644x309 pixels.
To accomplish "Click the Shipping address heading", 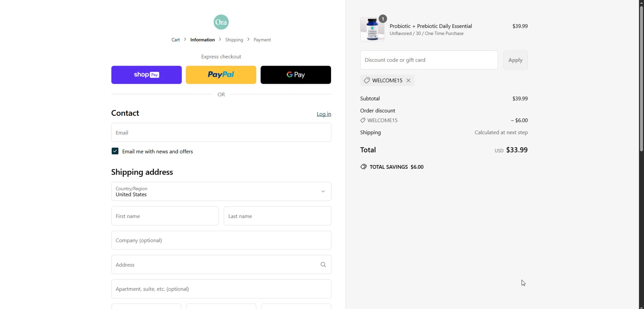I will [x=142, y=172].
